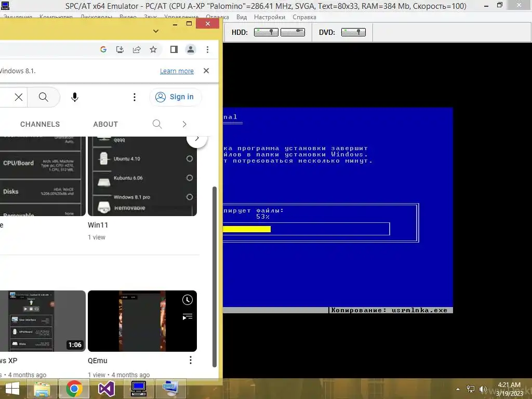
Task: Open Chrome's side panel
Action: pos(174,49)
